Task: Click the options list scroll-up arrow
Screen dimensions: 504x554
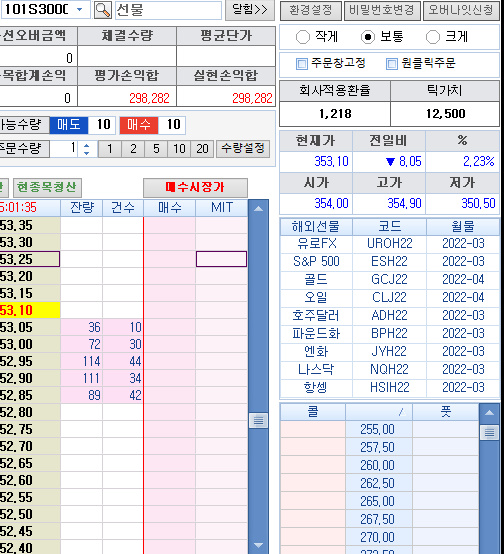Action: (x=489, y=412)
